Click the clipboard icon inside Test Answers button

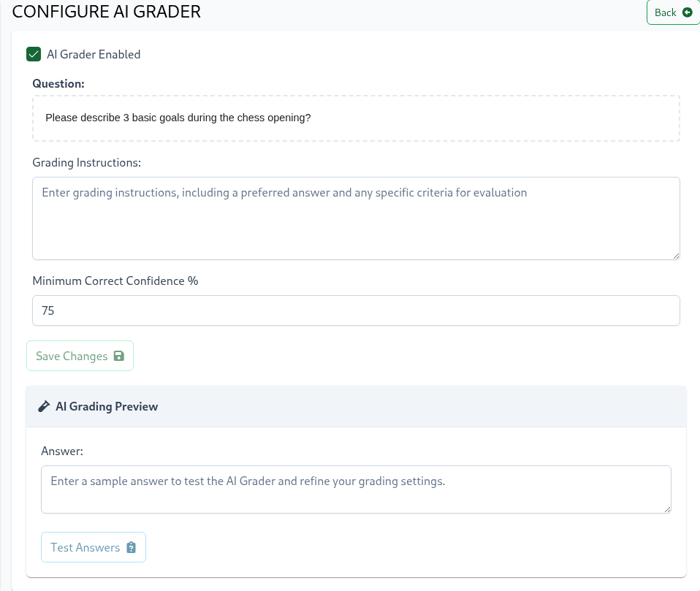click(132, 547)
